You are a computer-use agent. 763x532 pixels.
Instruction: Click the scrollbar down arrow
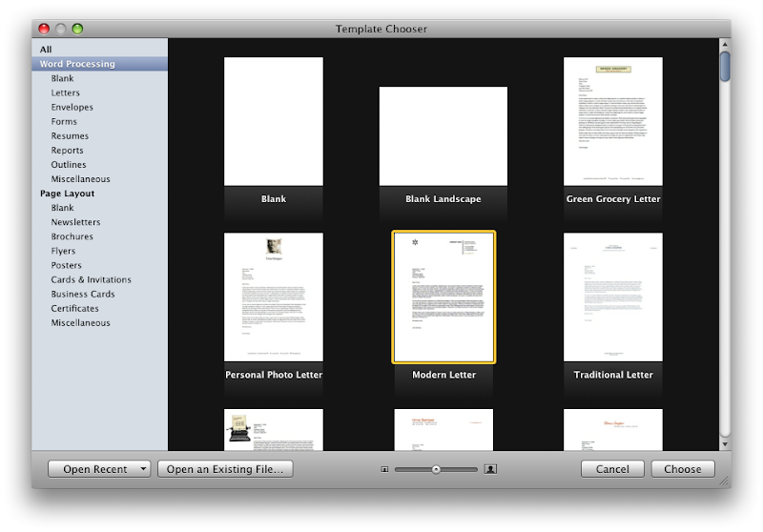coord(725,443)
